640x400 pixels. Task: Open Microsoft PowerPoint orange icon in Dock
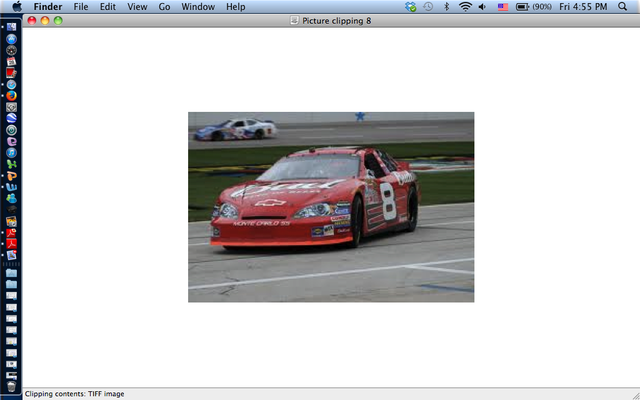click(11, 176)
